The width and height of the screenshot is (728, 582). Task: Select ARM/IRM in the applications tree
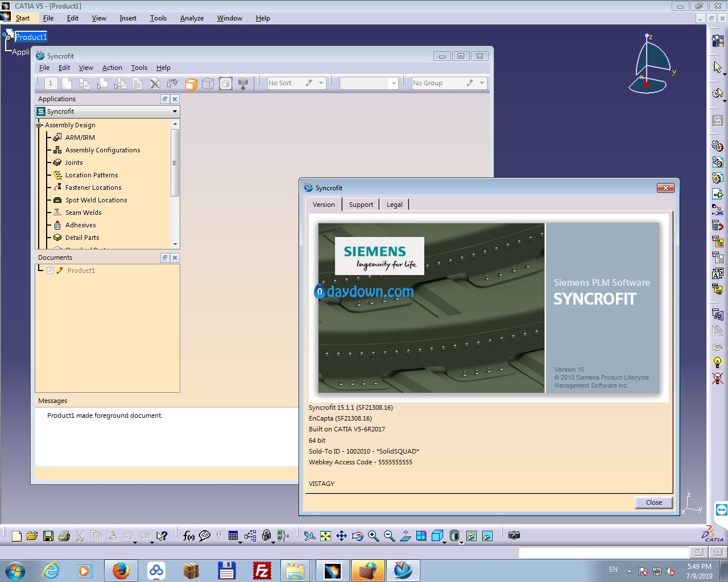pos(80,138)
